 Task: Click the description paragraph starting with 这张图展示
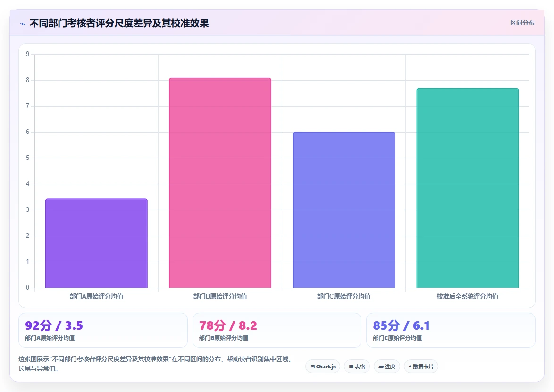[x=155, y=364]
